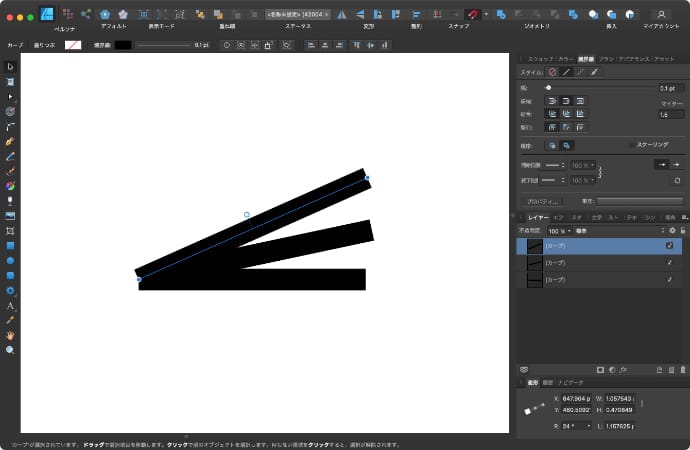The width and height of the screenshot is (690, 450).
Task: Choose the solid line stroke style
Action: click(565, 72)
